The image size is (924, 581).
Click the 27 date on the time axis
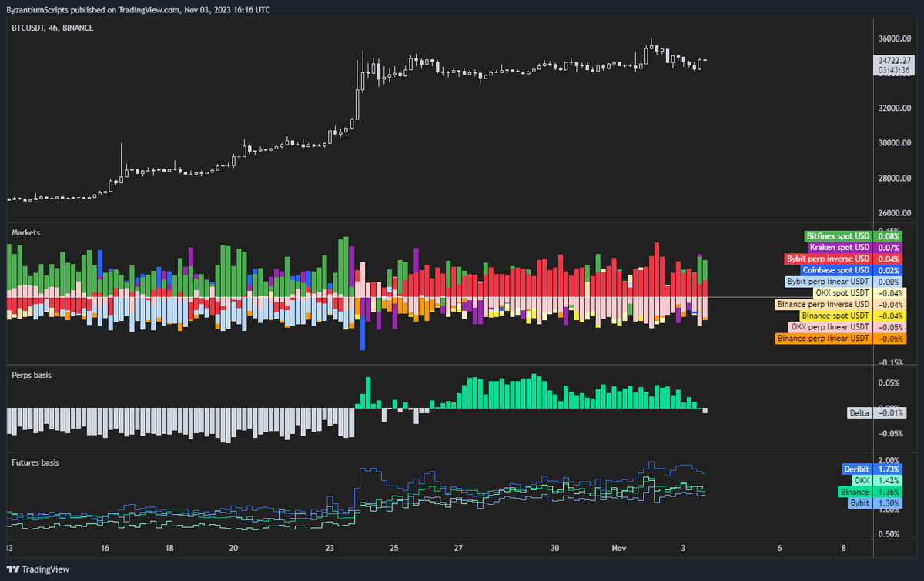(458, 548)
